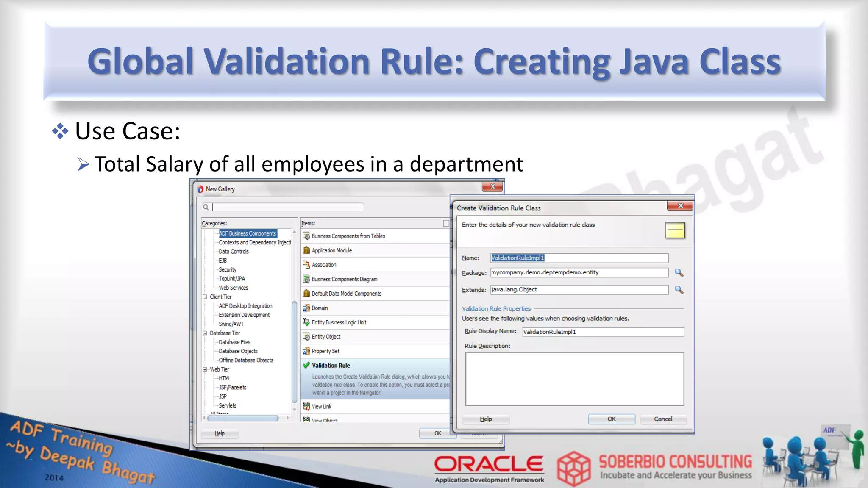Toggle the checkbox beside the Items header
Viewport: 868px width, 488px height.
[x=446, y=223]
